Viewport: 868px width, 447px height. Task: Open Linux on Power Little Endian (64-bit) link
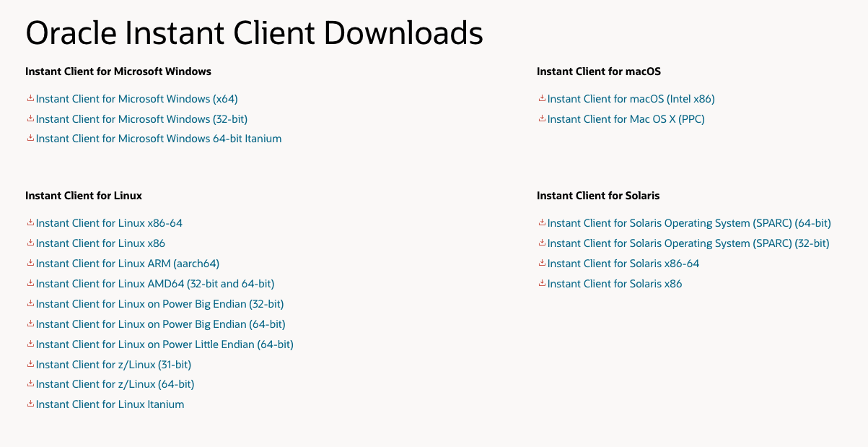(165, 344)
